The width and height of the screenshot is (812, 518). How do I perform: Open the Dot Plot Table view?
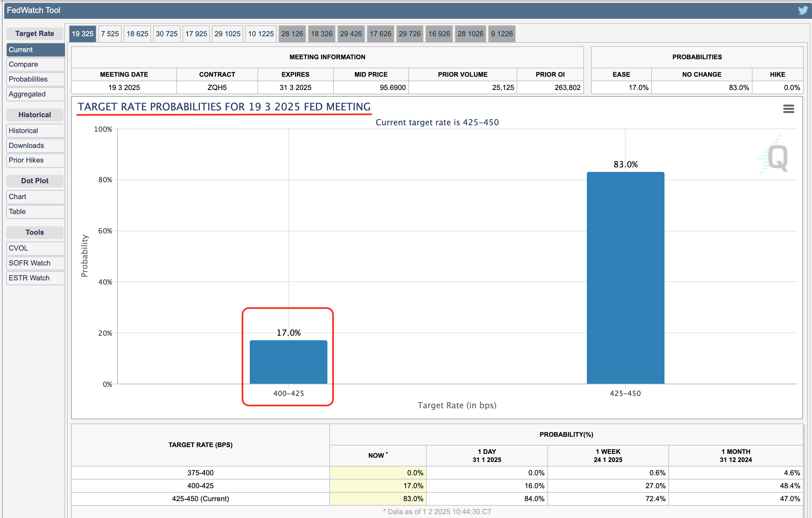point(35,212)
